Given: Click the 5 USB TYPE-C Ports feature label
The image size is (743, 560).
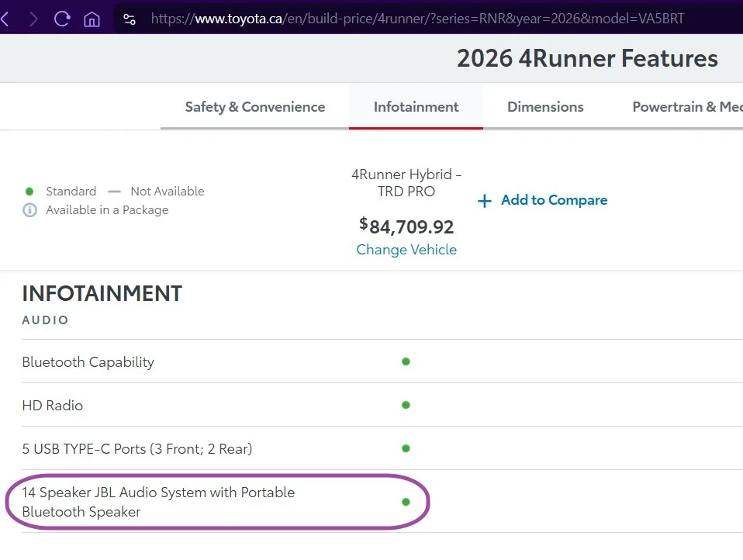Looking at the screenshot, I should coord(137,449).
